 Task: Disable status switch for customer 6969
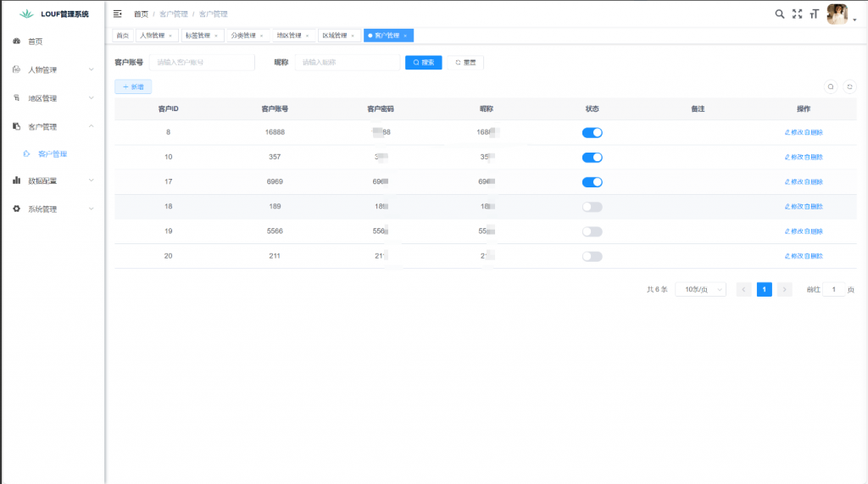tap(592, 182)
